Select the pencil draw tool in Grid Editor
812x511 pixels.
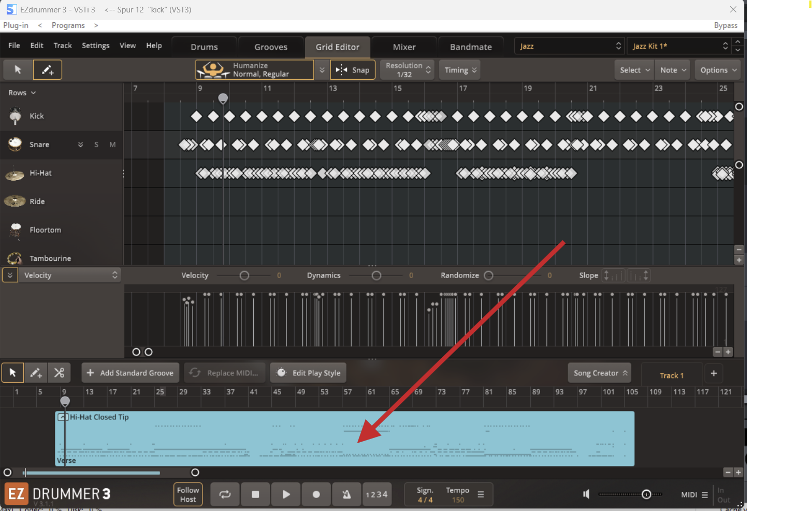pyautogui.click(x=48, y=70)
